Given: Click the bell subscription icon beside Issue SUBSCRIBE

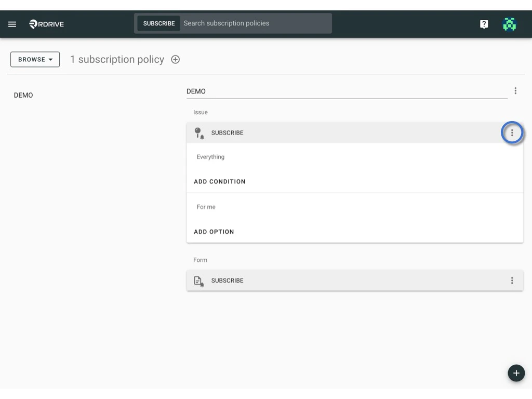Looking at the screenshot, I should [x=199, y=132].
